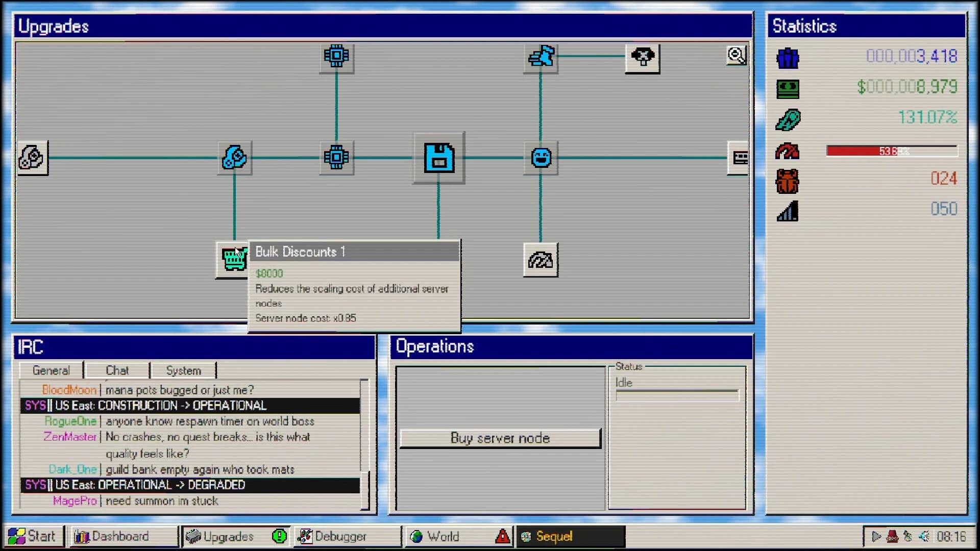Switch to the System tab in IRC
The height and width of the screenshot is (551, 980).
[183, 370]
